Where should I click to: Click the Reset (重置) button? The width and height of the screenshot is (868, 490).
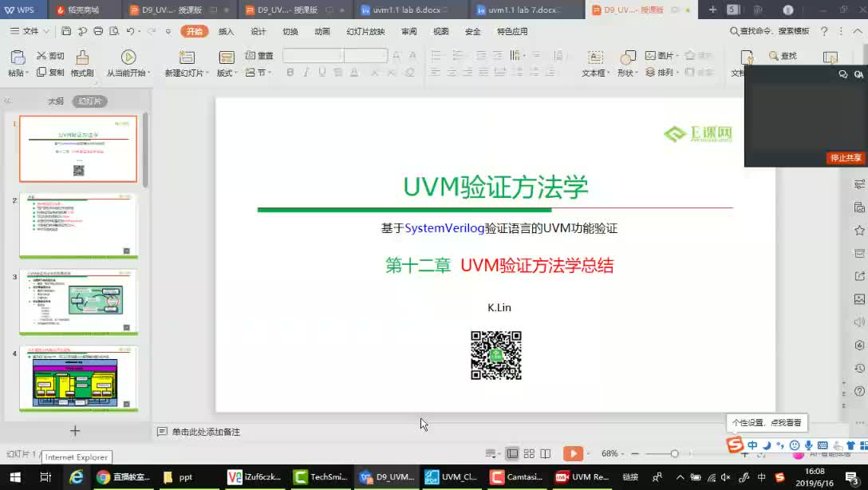coord(259,55)
